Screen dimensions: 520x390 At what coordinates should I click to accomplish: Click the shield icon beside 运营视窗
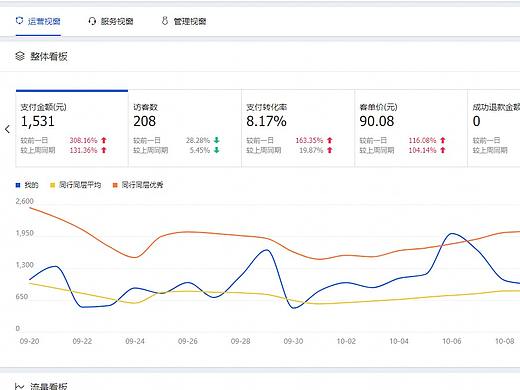point(20,21)
